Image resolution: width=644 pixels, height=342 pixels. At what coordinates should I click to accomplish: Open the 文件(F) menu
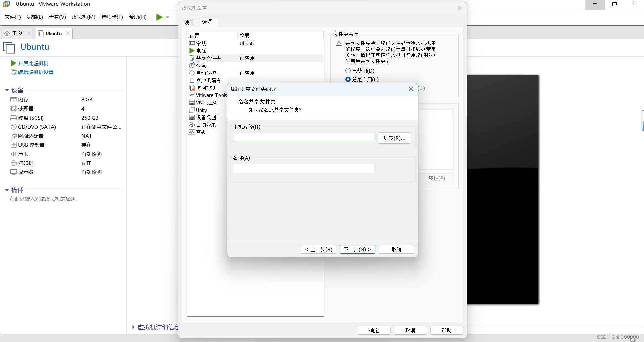click(13, 17)
